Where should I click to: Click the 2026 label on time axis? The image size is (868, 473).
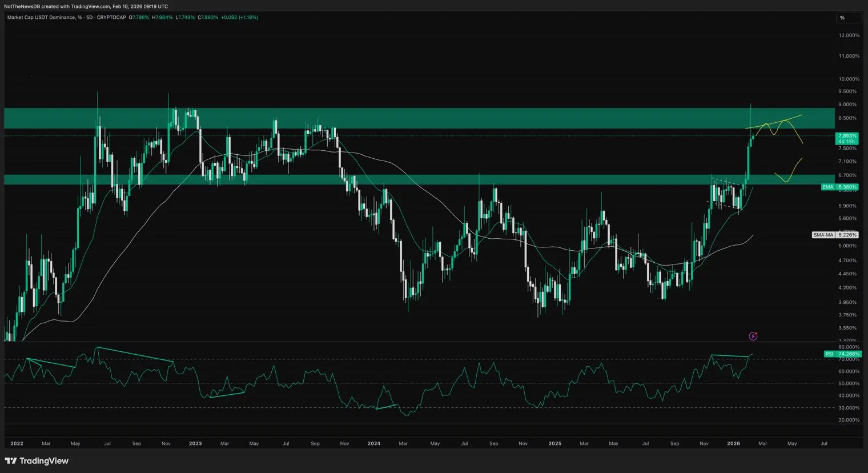[x=733, y=443]
